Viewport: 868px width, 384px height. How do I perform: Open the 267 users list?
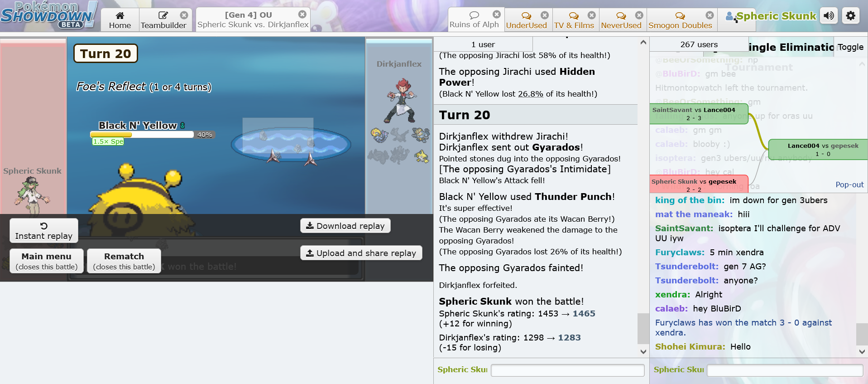click(699, 44)
